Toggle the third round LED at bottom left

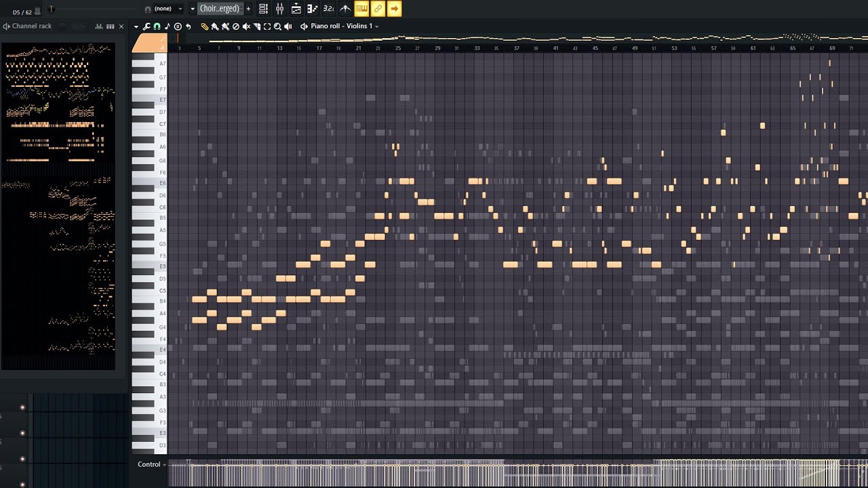pos(22,459)
